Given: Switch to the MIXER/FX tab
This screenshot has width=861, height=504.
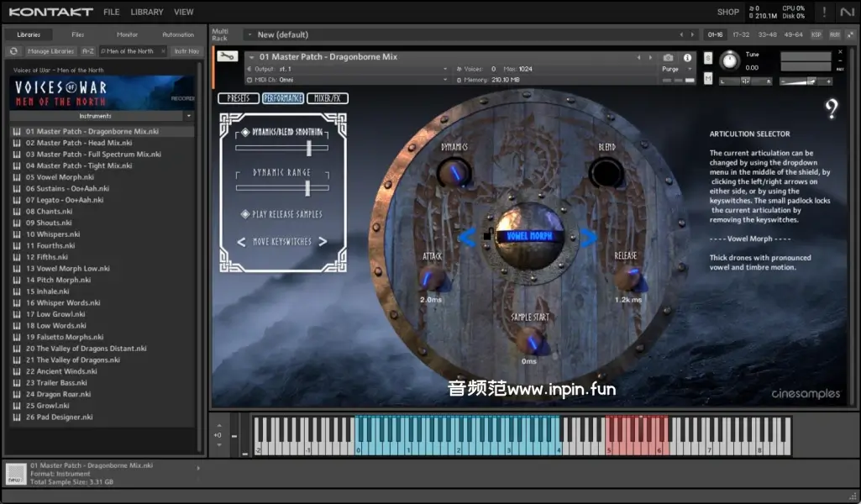Looking at the screenshot, I should (x=327, y=98).
